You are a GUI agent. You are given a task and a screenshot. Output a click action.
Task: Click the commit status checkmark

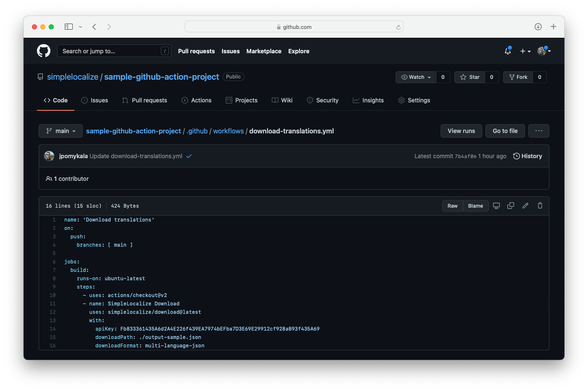(x=189, y=156)
